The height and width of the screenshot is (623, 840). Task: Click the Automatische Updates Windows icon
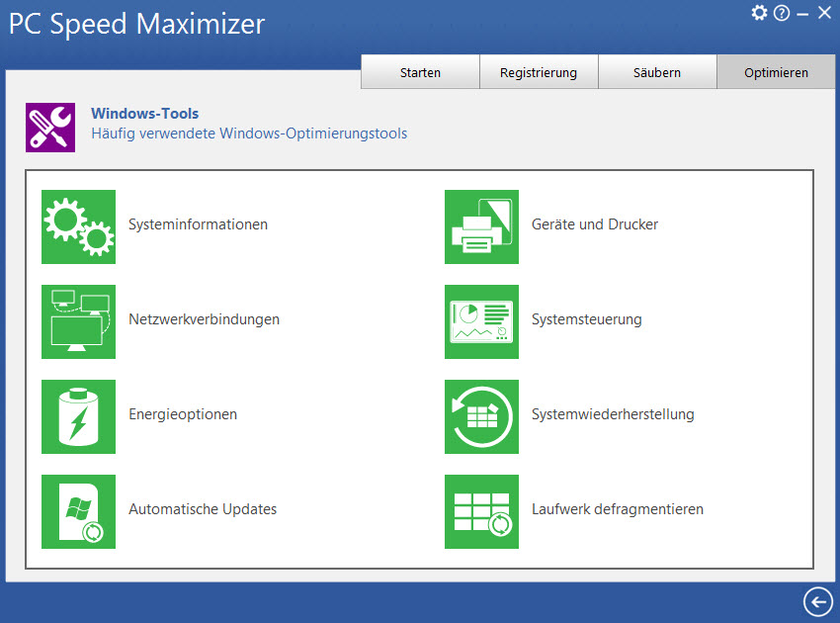pyautogui.click(x=78, y=511)
